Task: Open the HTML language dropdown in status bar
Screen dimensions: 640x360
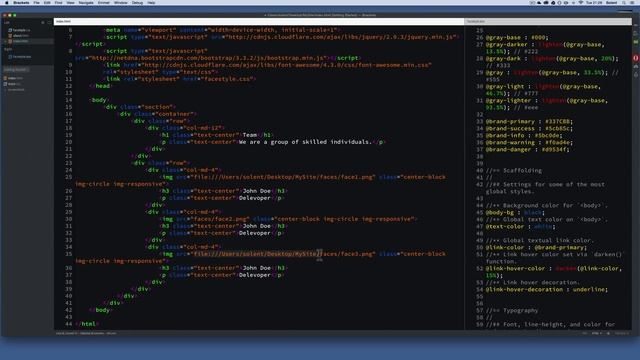Action: [597, 333]
